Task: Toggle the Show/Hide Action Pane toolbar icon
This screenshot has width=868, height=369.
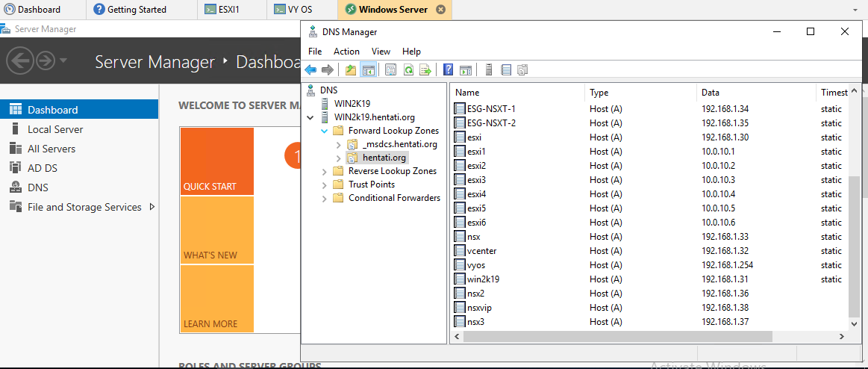Action: coord(466,69)
